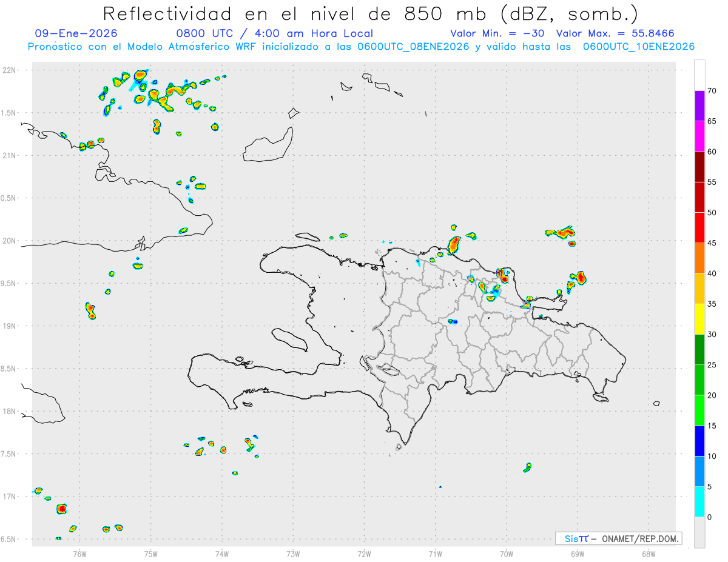Click the '20' colorbar scale value
This screenshot has width=728, height=562.
pyautogui.click(x=712, y=395)
